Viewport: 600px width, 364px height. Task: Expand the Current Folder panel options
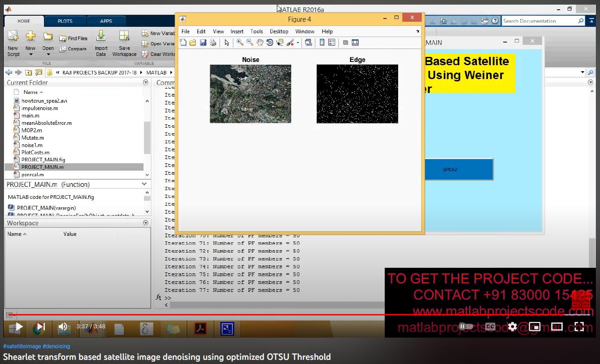pos(146,82)
